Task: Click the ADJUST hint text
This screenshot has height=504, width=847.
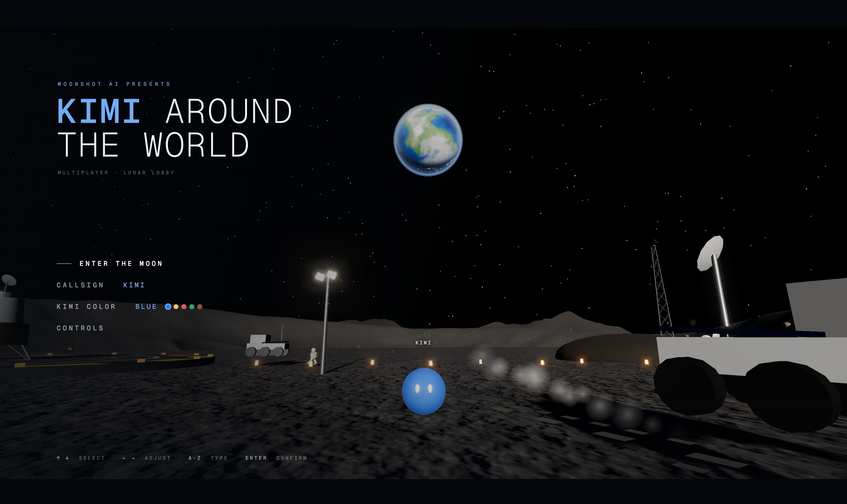Action: coord(158,458)
